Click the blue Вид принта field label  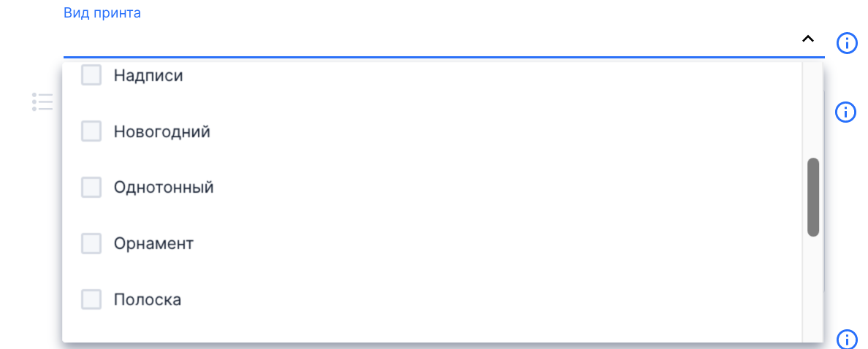point(102,12)
